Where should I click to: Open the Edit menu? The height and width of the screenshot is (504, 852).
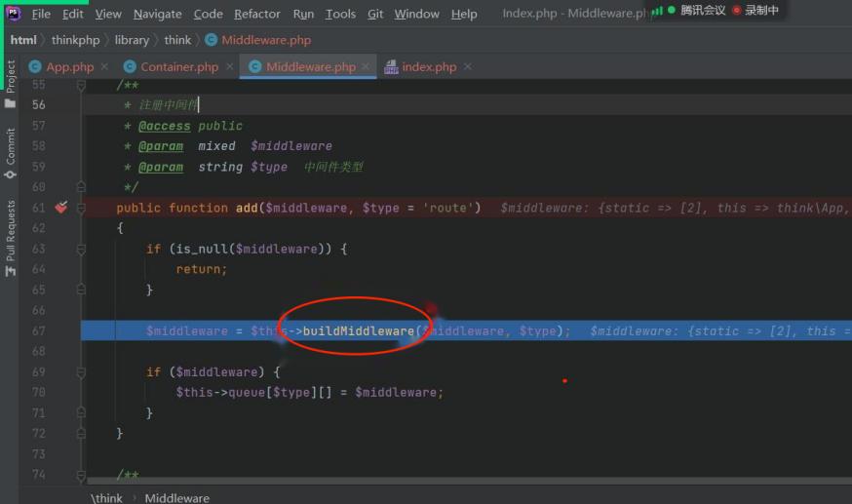pos(73,14)
